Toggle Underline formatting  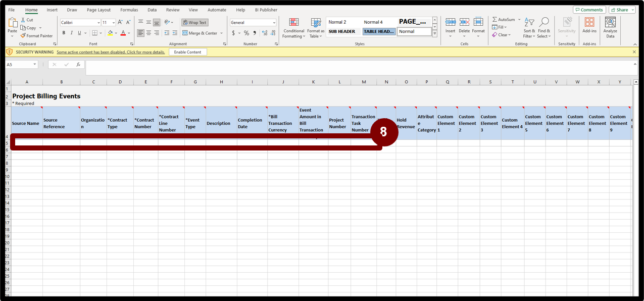coord(79,33)
